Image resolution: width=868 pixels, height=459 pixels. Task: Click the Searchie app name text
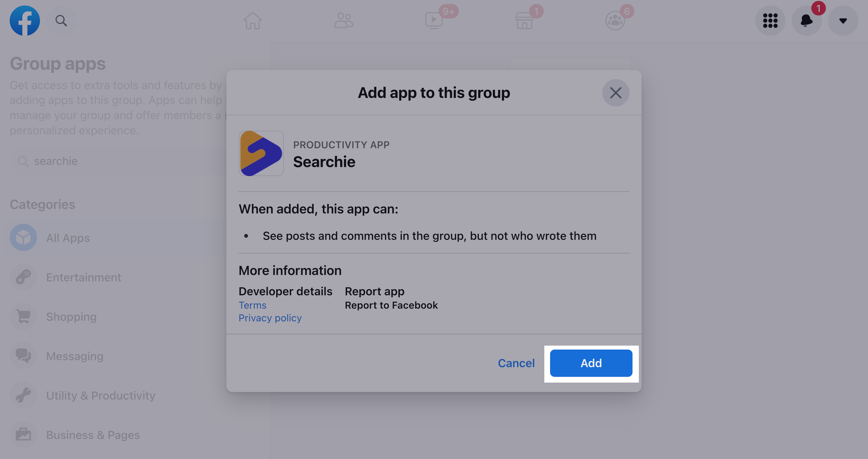[324, 162]
